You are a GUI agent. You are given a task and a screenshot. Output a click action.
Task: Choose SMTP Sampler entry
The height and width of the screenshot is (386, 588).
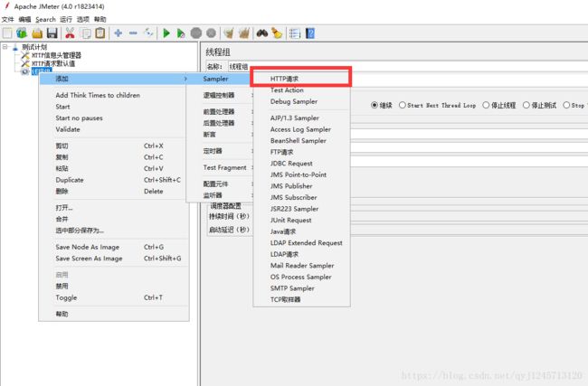[x=302, y=288]
